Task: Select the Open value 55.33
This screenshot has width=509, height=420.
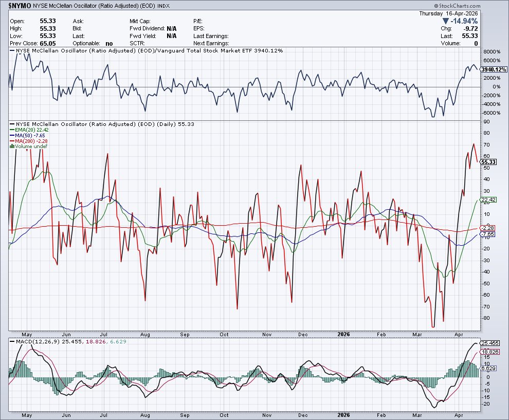Action: [48, 21]
